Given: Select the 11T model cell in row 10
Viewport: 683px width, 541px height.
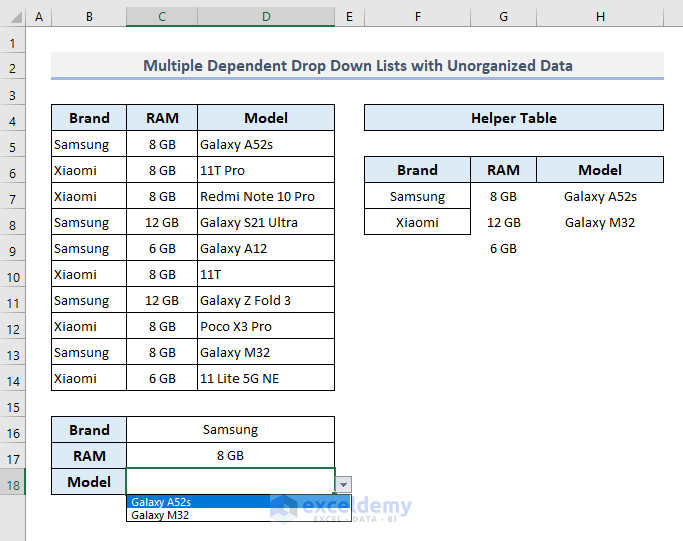Looking at the screenshot, I should [x=266, y=274].
